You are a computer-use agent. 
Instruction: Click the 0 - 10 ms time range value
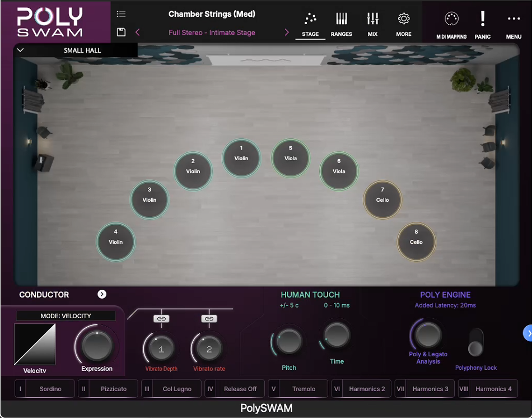pyautogui.click(x=337, y=305)
